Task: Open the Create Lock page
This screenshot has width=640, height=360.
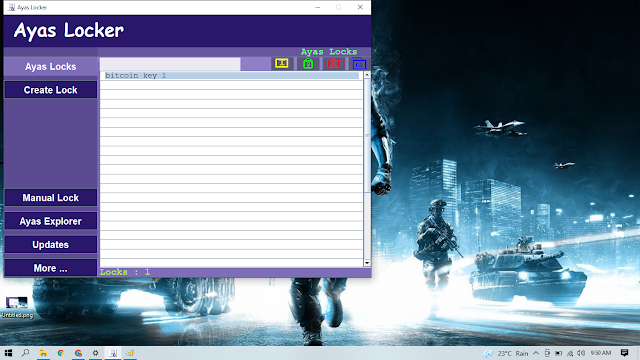Action: tap(51, 90)
